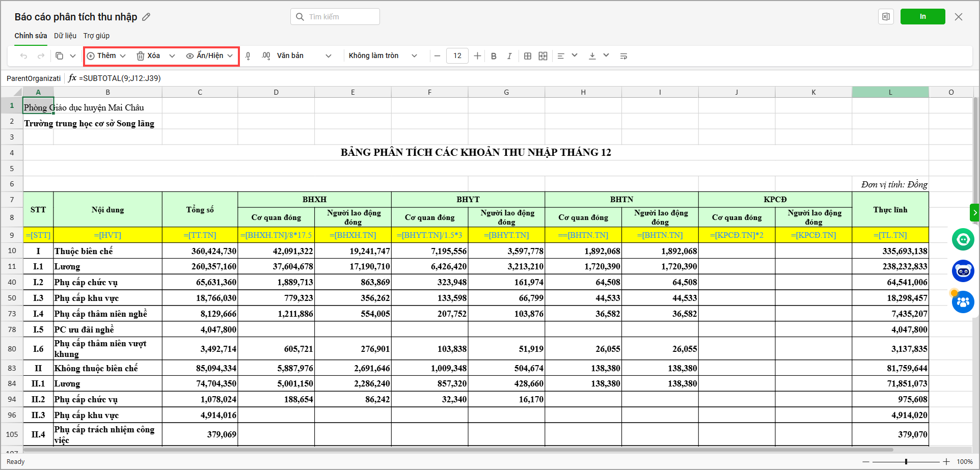This screenshot has height=470, width=980.
Task: Click the Excel export icon
Action: (x=886, y=17)
